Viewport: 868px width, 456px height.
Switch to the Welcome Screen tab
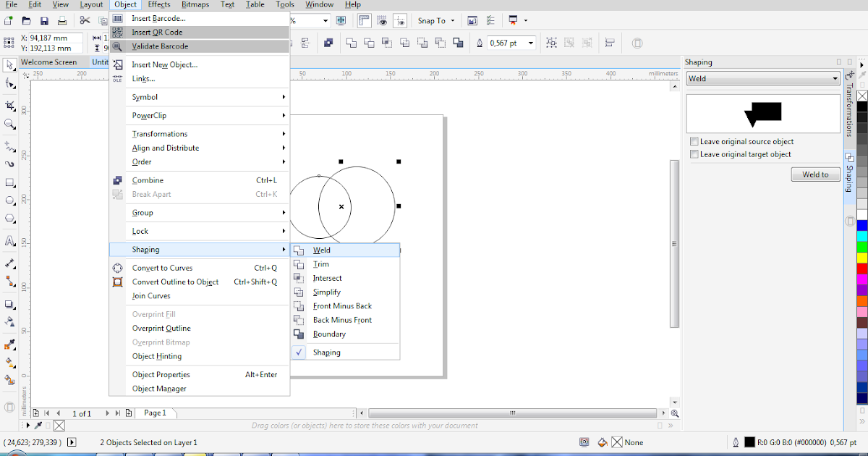coord(48,62)
